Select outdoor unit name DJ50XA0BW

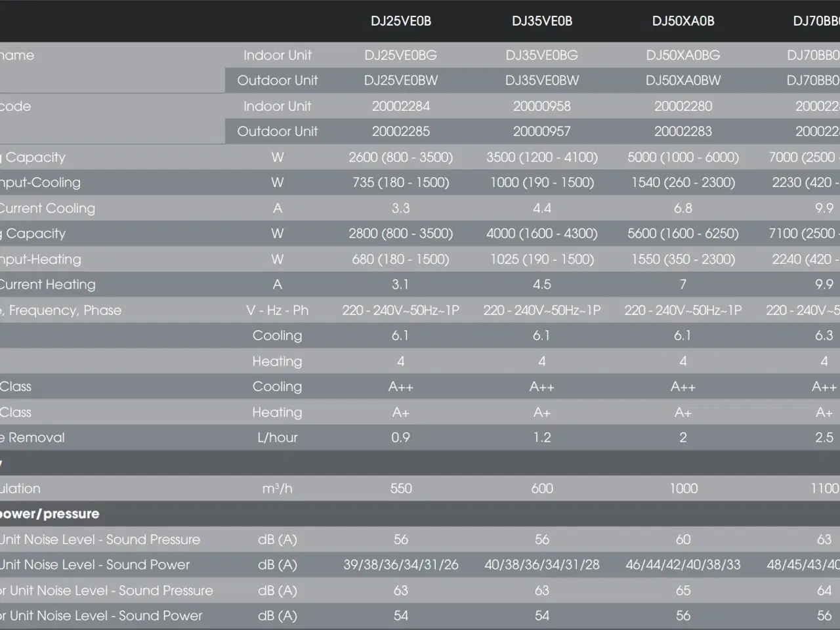pyautogui.click(x=683, y=81)
